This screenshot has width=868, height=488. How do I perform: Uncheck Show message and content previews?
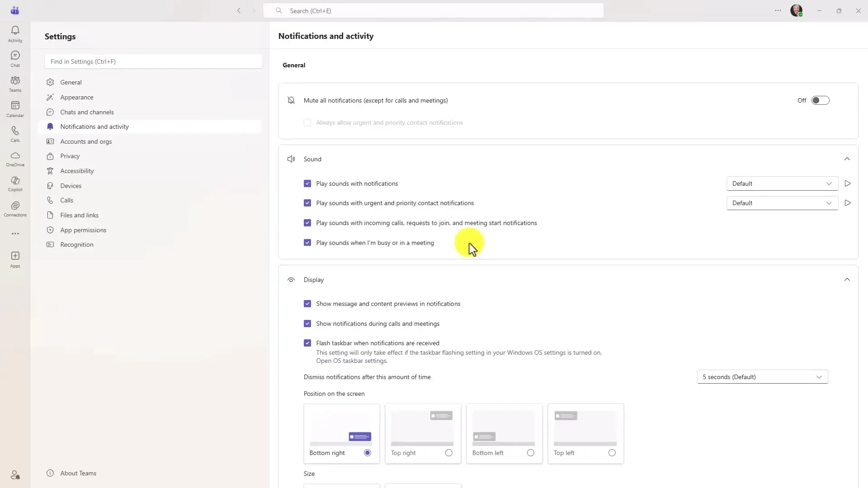coord(307,304)
